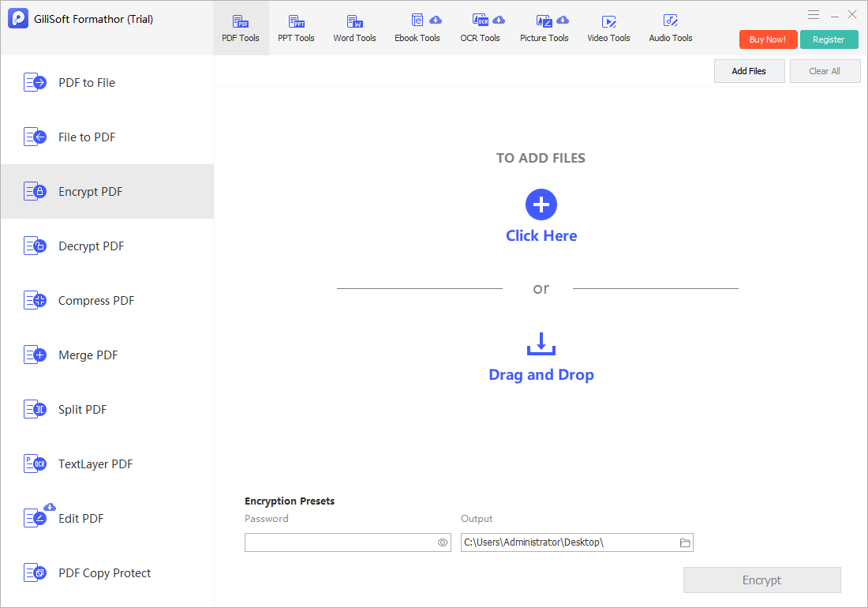This screenshot has width=868, height=608.
Task: Toggle password visibility eye icon
Action: [x=443, y=542]
